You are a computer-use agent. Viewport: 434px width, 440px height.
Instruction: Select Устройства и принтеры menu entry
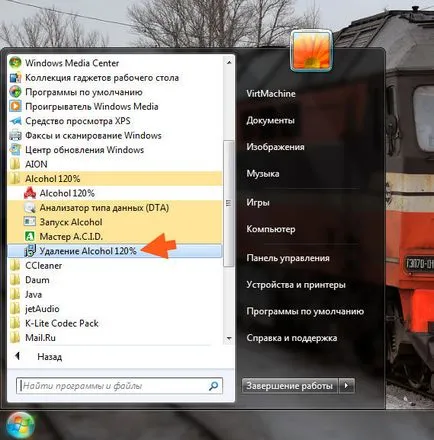296,285
